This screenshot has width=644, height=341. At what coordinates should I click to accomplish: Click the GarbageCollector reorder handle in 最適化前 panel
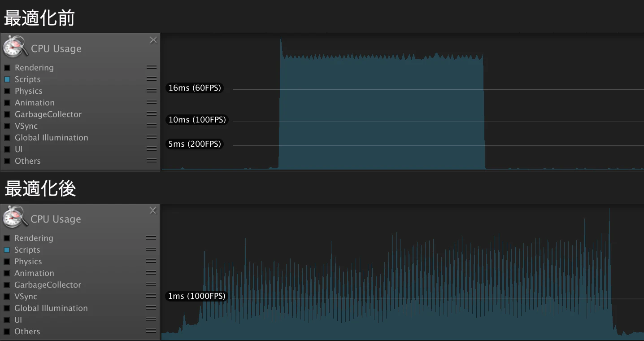152,114
